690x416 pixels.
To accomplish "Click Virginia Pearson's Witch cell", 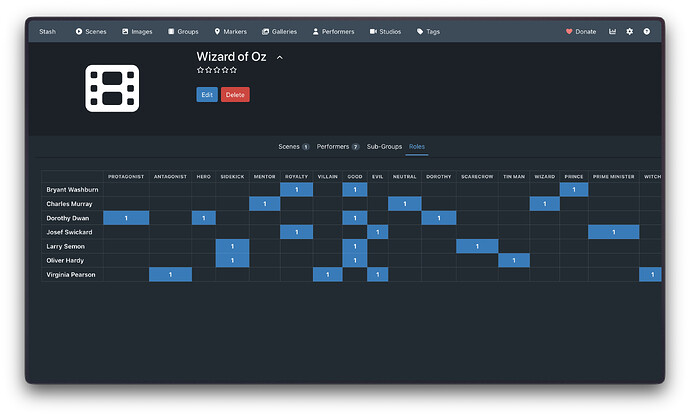I will pyautogui.click(x=650, y=275).
